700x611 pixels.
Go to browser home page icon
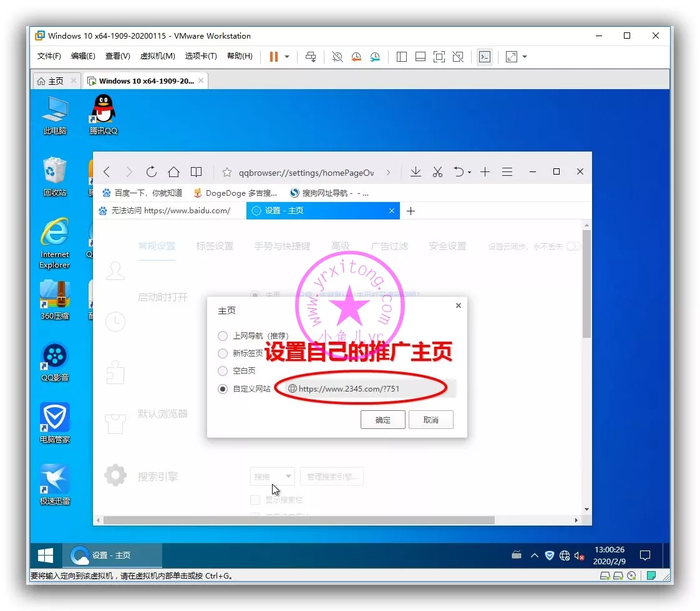[x=173, y=172]
